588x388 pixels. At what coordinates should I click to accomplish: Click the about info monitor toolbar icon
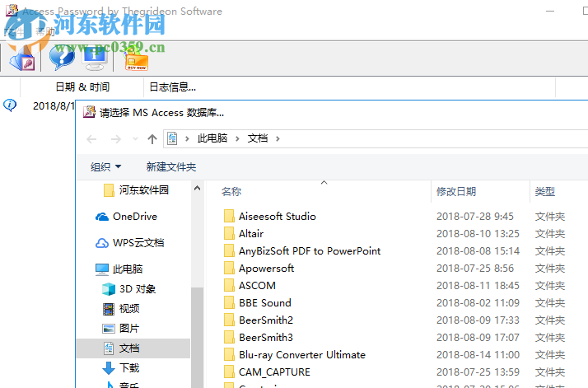click(95, 59)
